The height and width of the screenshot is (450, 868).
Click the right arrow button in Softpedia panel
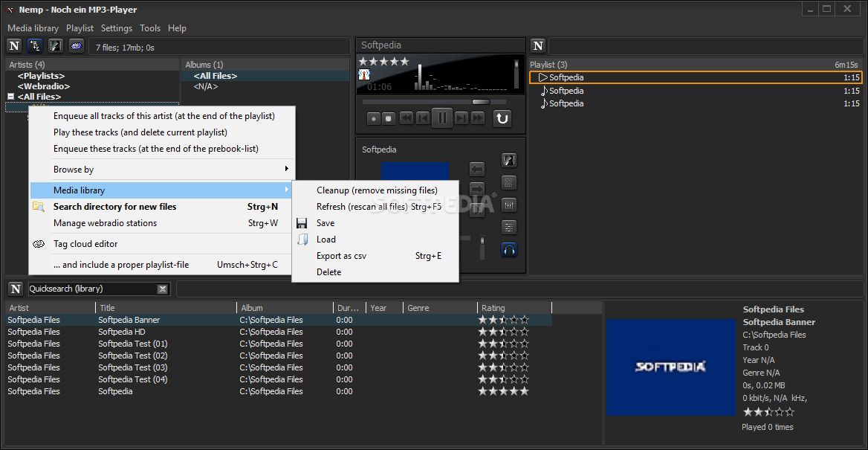click(x=476, y=189)
